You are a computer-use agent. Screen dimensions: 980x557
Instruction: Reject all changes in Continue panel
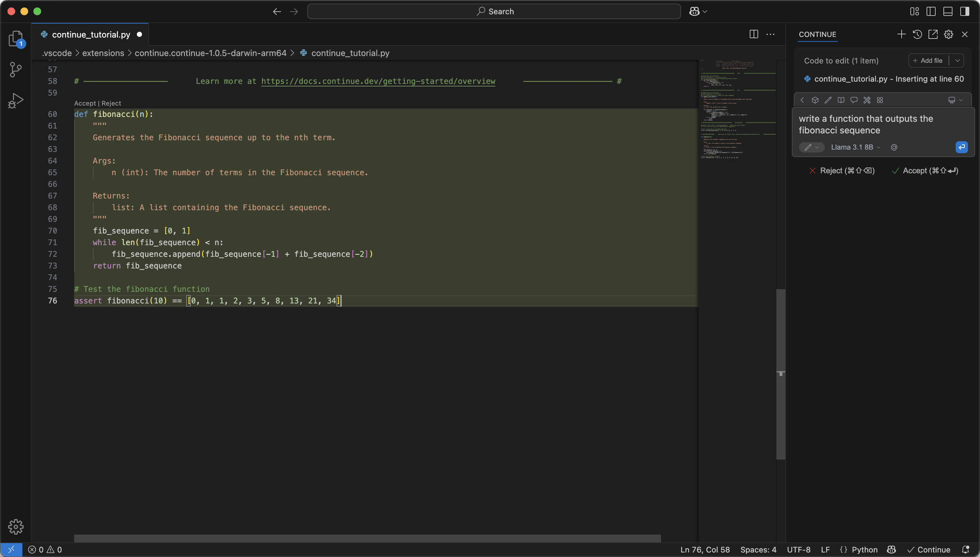(x=841, y=171)
